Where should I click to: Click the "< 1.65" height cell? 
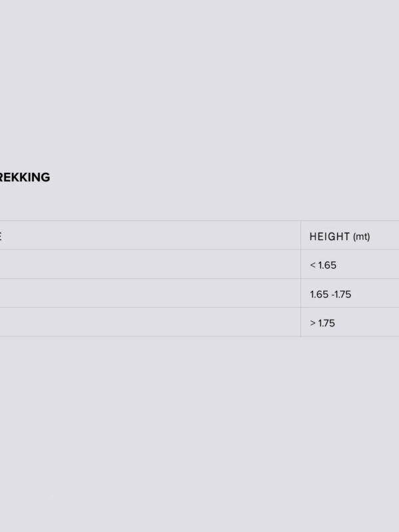click(x=350, y=264)
